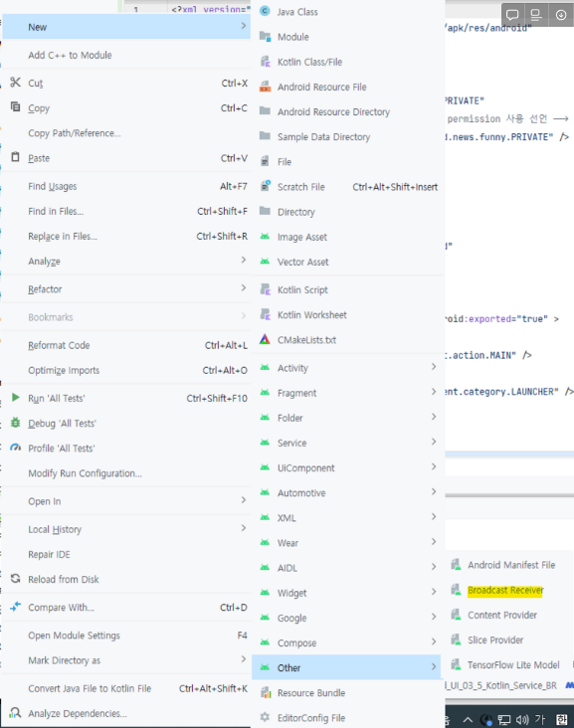The image size is (574, 728).
Task: Select Content Provider menu entry
Action: pyautogui.click(x=502, y=616)
